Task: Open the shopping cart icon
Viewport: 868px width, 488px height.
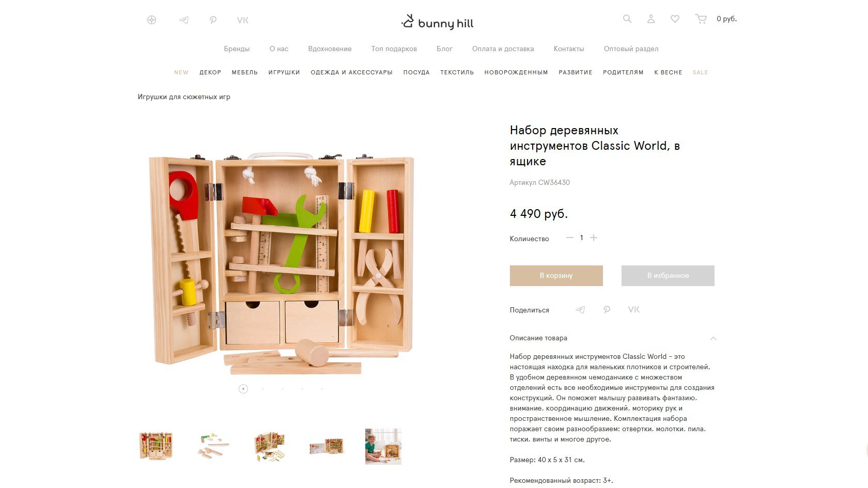Action: point(701,19)
